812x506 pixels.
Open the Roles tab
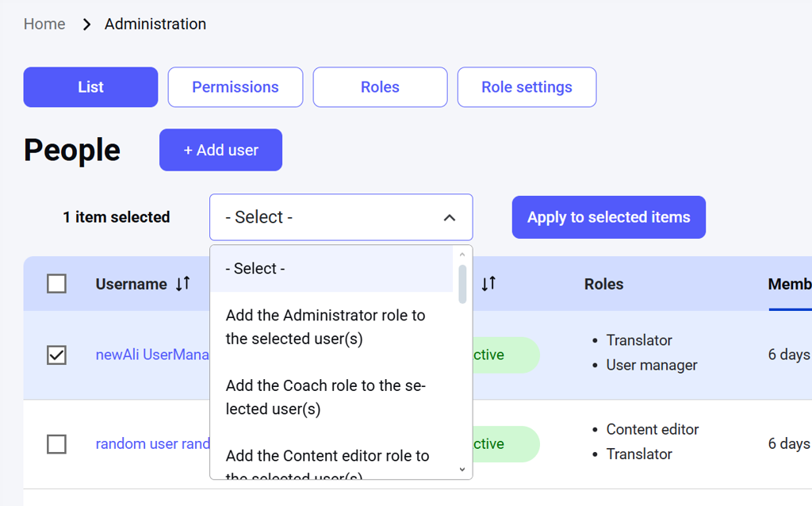click(x=380, y=87)
